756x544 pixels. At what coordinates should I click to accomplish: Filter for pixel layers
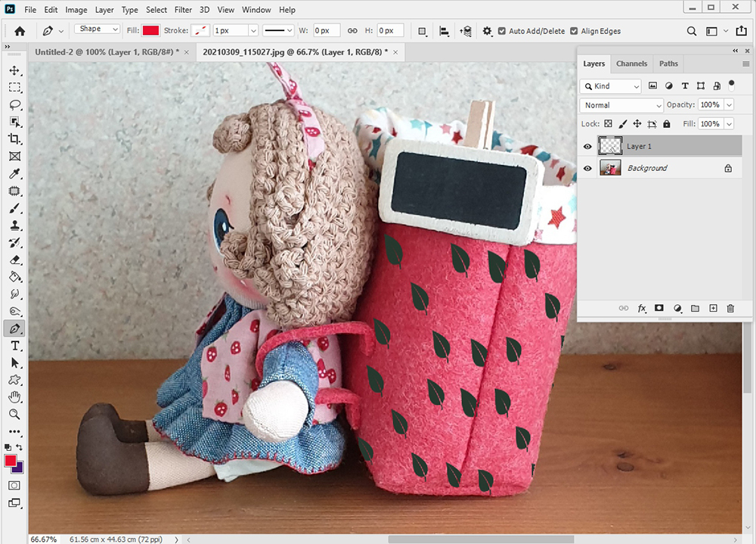pos(652,85)
